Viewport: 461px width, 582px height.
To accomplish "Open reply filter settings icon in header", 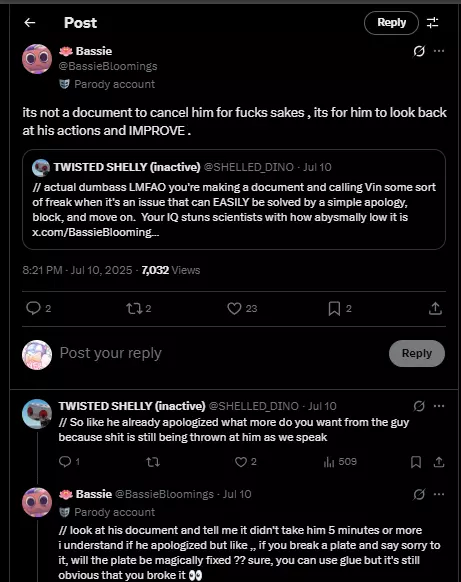I will click(432, 23).
